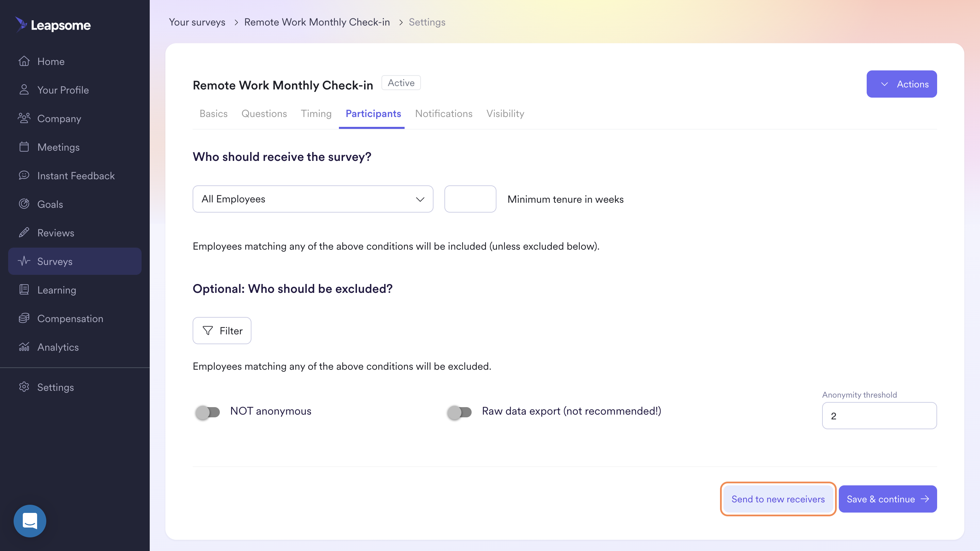The image size is (980, 551).
Task: Click the Compensation coins icon
Action: click(24, 318)
